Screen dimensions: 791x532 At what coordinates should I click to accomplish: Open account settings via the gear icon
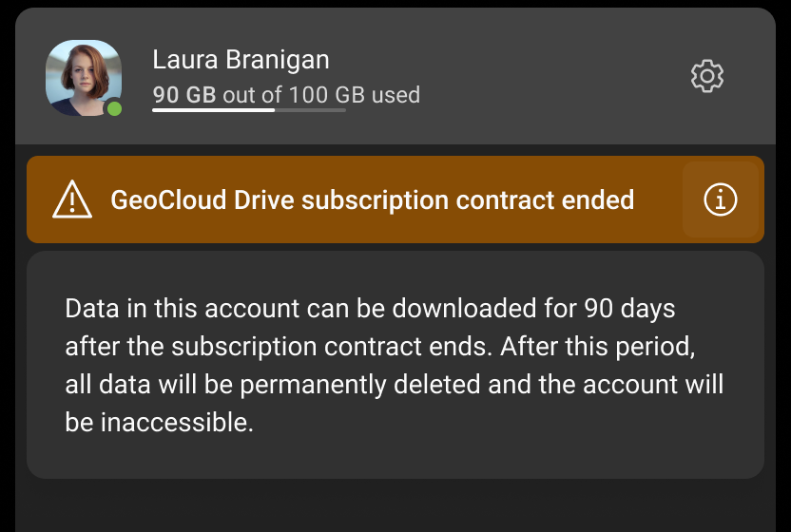(707, 76)
